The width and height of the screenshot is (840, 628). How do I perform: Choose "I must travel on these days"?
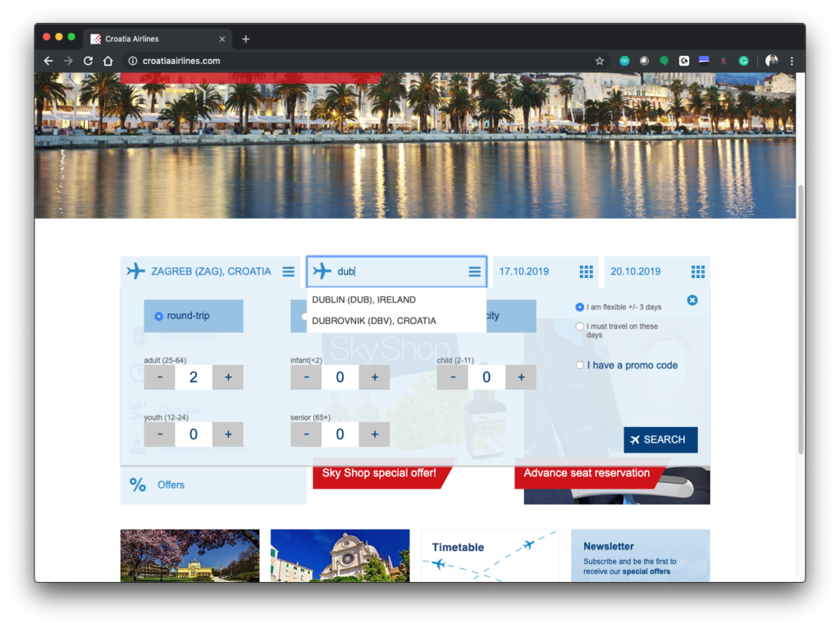click(x=580, y=326)
